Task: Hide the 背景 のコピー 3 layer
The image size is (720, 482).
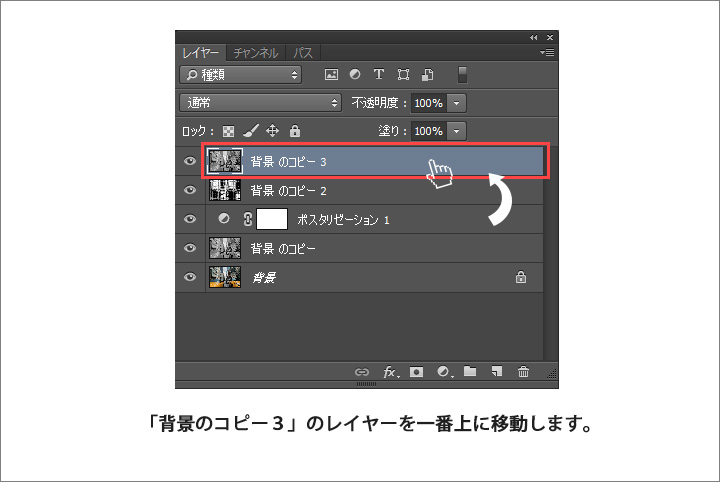Action: (x=190, y=161)
